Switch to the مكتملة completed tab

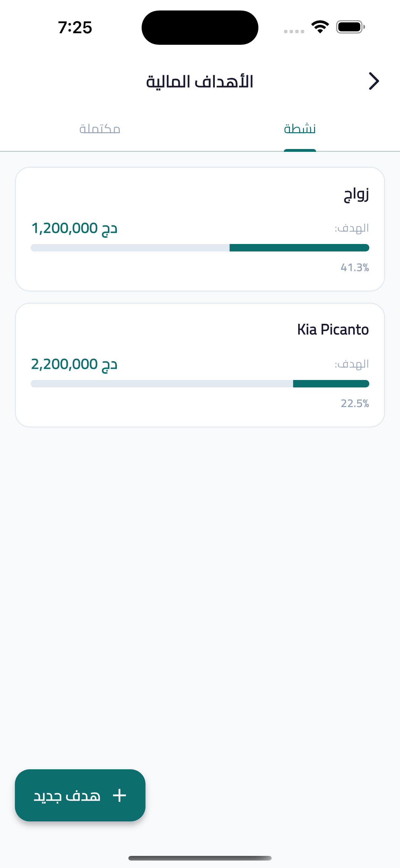(x=100, y=129)
